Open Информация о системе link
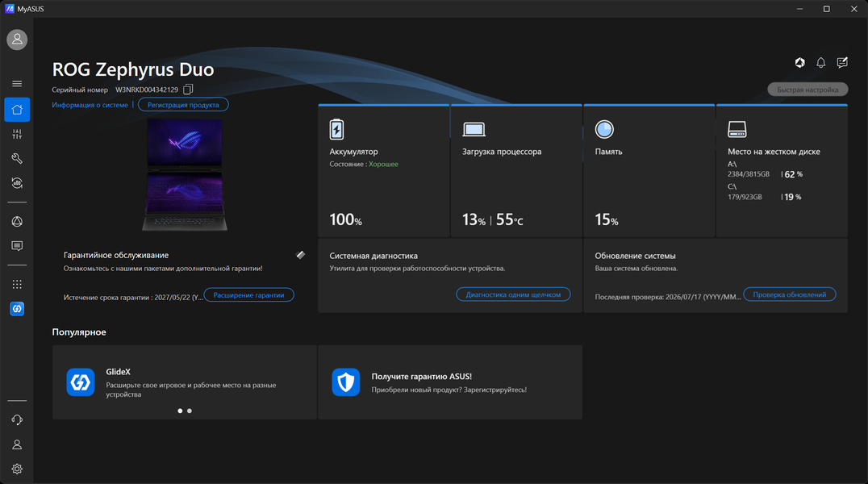Viewport: 868px width, 484px height. pyautogui.click(x=90, y=105)
